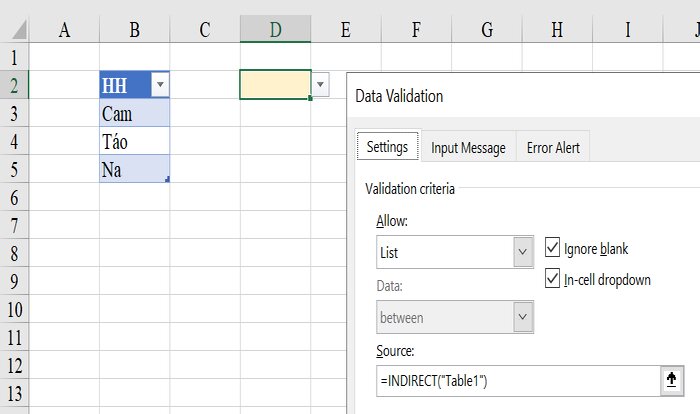Select row 5 header
The height and width of the screenshot is (414, 700).
(14, 169)
